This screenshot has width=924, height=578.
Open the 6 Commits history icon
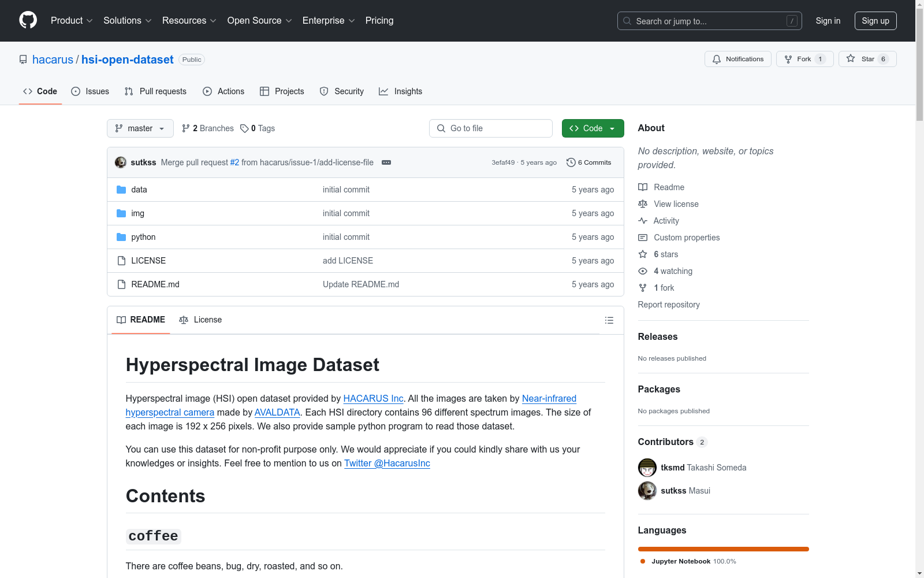click(572, 162)
